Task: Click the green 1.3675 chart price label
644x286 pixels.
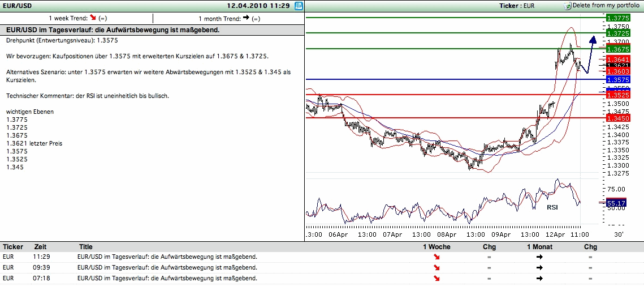Action: pyautogui.click(x=618, y=49)
